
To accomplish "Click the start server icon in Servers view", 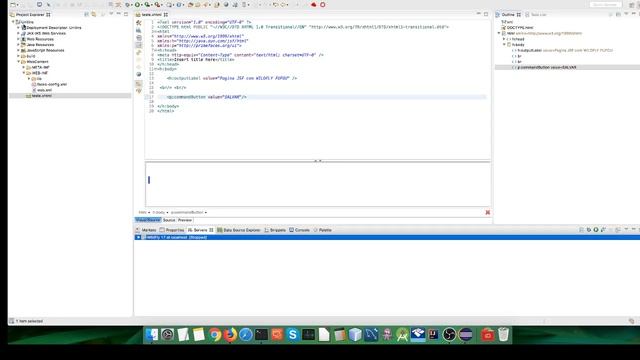I will pos(596,230).
